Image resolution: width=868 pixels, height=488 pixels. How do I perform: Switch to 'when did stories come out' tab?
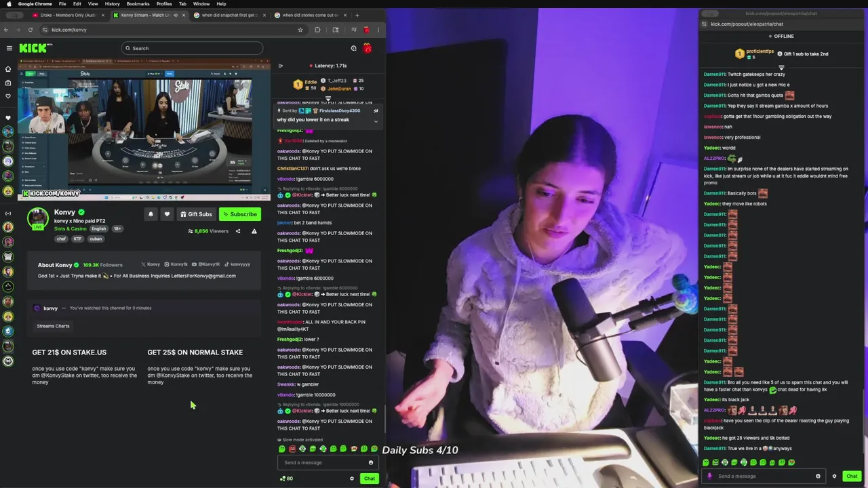[309, 15]
